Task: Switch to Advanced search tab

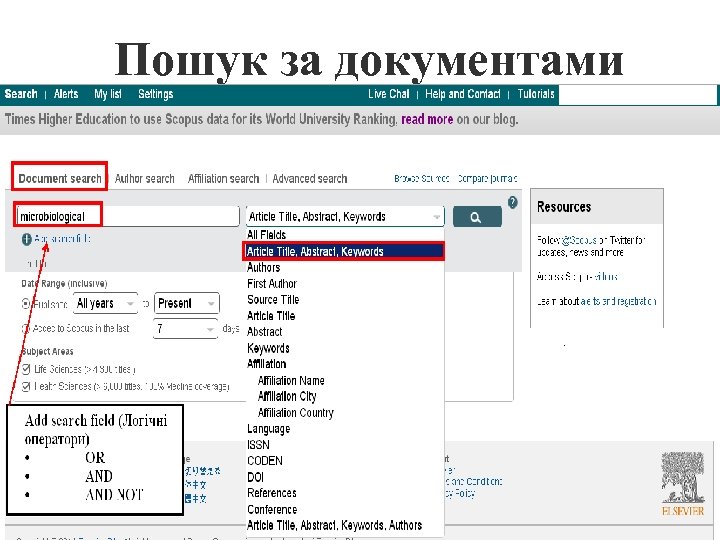Action: coord(309,179)
